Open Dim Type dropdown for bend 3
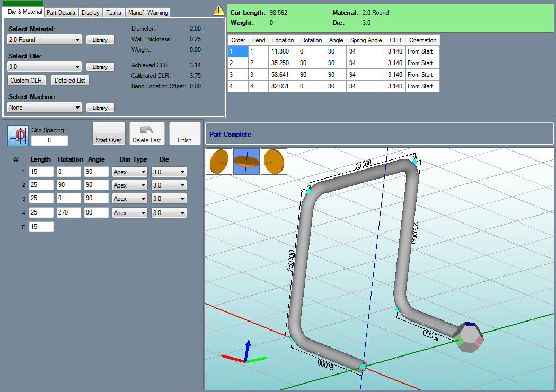Image resolution: width=556 pixels, height=392 pixels. [x=130, y=199]
